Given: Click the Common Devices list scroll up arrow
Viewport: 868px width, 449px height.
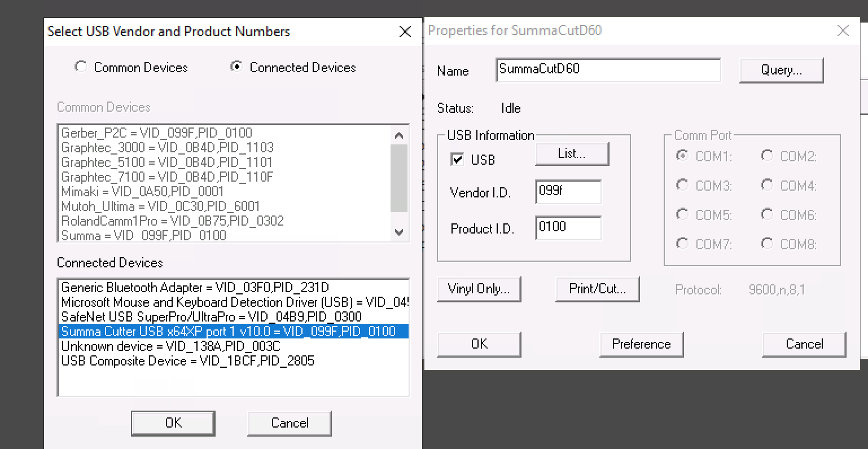Looking at the screenshot, I should [x=399, y=135].
